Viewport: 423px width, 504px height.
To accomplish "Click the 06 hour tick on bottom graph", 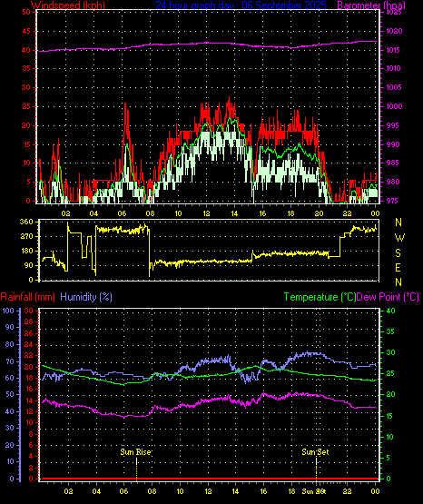I will (x=123, y=491).
